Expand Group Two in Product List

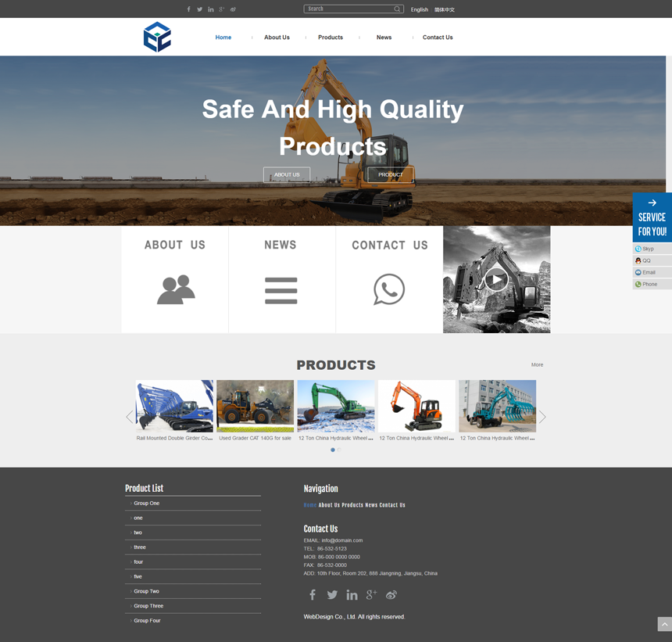146,591
